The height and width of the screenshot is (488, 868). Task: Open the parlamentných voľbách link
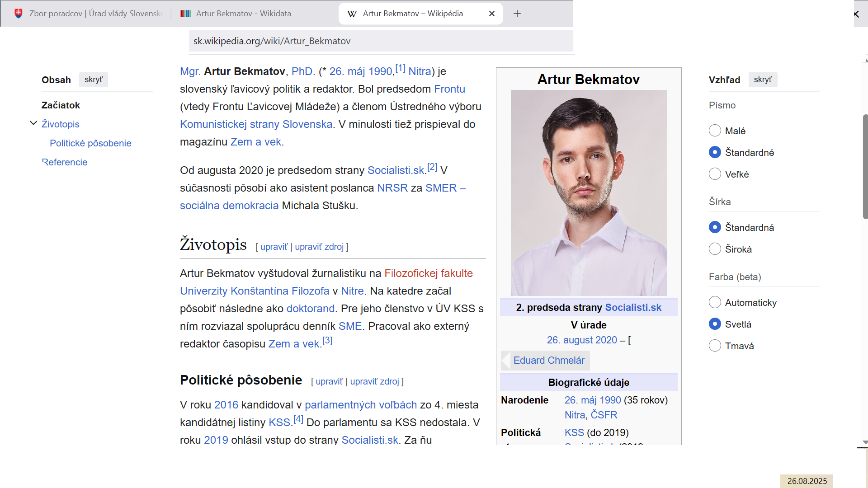click(x=361, y=405)
